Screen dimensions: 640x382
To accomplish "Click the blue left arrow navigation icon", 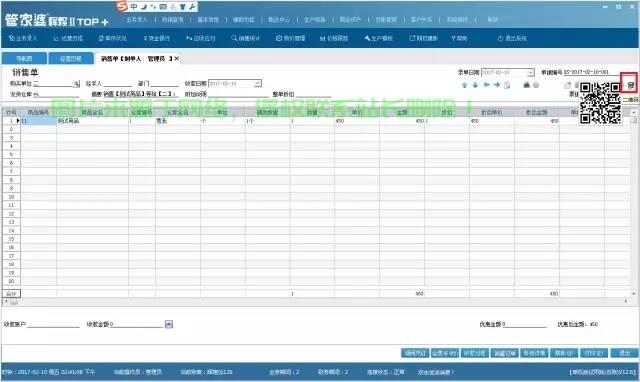I will [x=487, y=85].
